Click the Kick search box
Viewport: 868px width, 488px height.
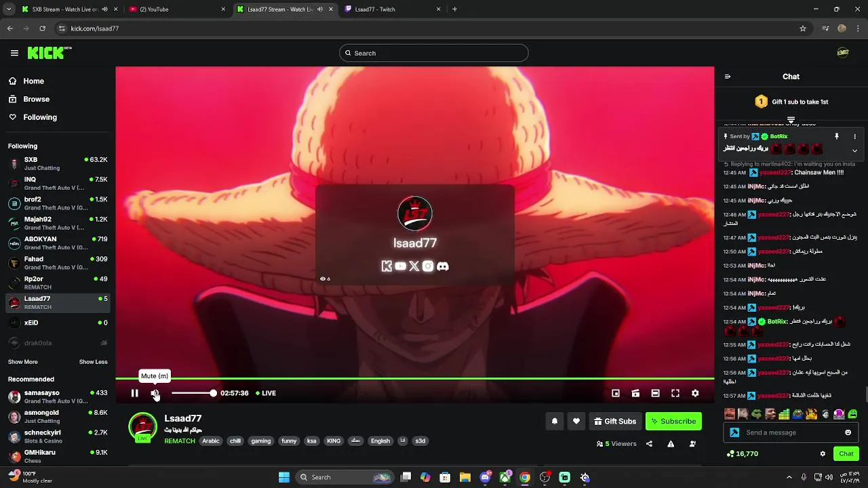(x=434, y=53)
